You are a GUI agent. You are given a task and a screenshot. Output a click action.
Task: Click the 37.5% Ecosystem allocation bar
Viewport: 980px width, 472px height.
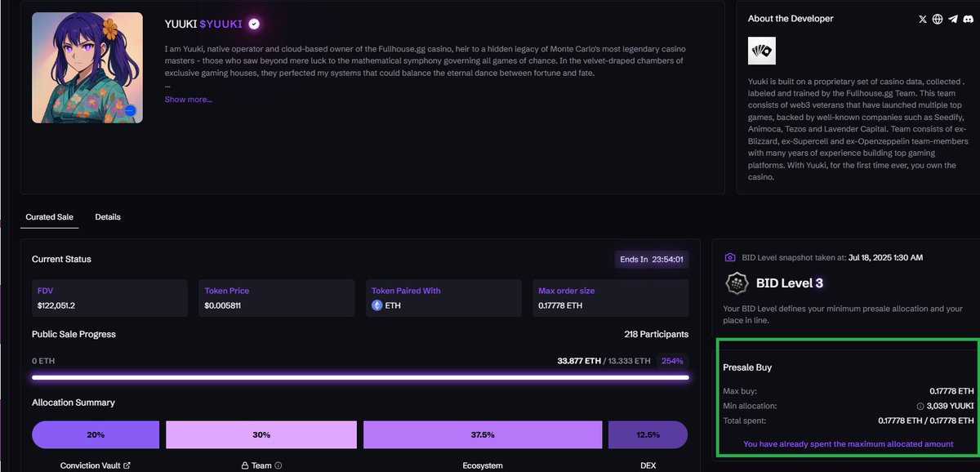click(x=483, y=434)
